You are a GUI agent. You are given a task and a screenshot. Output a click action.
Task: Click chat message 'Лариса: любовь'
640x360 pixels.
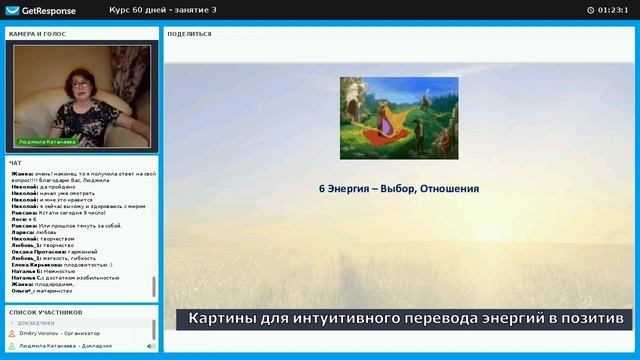[x=34, y=232]
